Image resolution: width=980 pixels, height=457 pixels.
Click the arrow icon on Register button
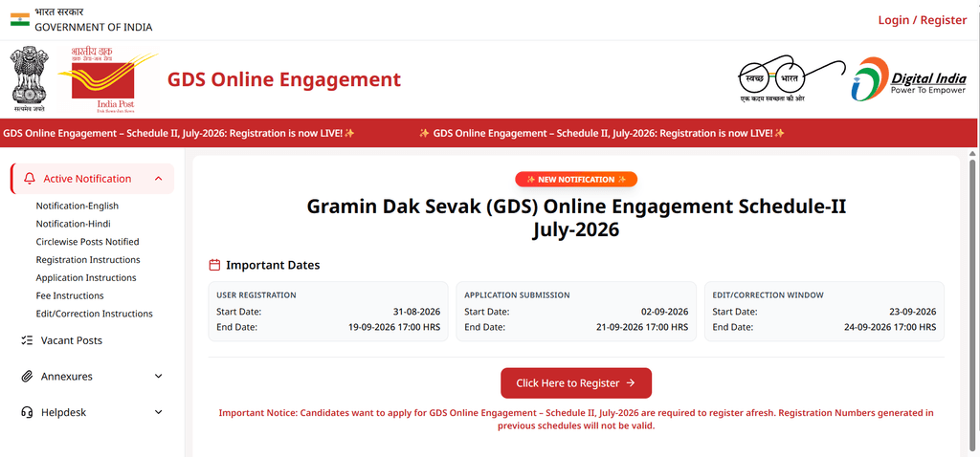[630, 382]
